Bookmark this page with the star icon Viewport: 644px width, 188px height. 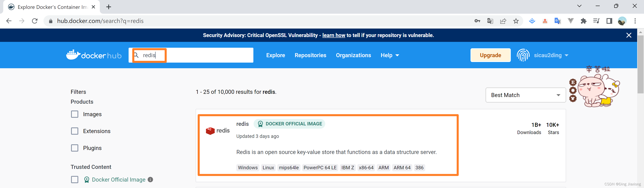pos(516,21)
